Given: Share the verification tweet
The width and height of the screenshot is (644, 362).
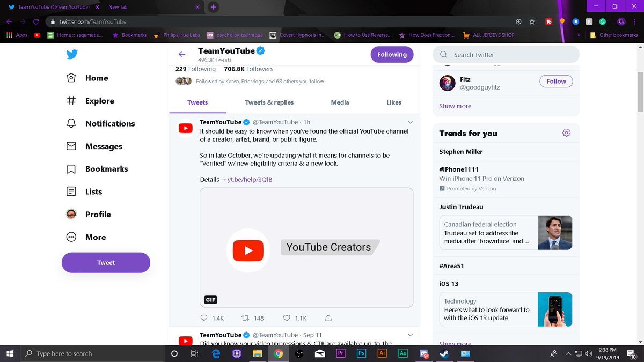Looking at the screenshot, I should pyautogui.click(x=328, y=318).
